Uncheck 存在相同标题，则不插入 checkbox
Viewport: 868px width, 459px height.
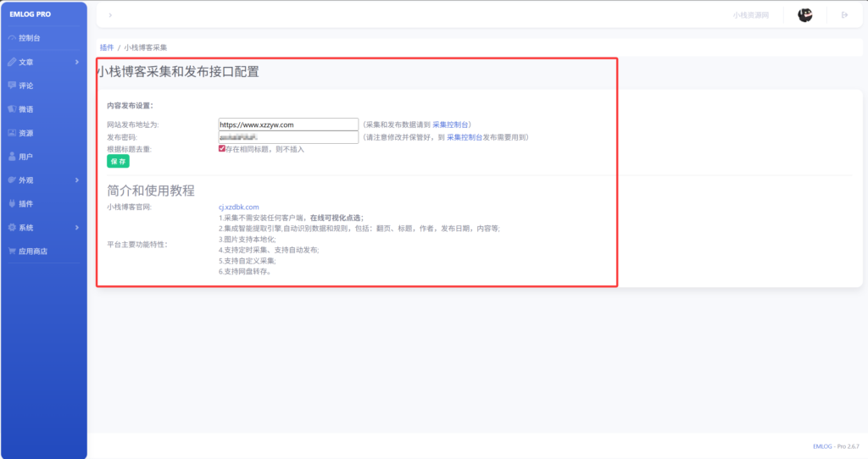coord(222,149)
